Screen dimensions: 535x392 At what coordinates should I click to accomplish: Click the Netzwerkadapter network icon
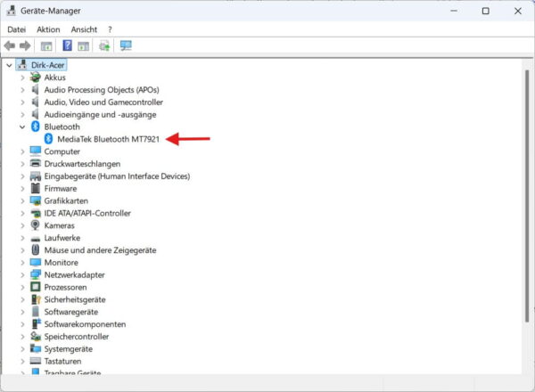[x=35, y=274]
